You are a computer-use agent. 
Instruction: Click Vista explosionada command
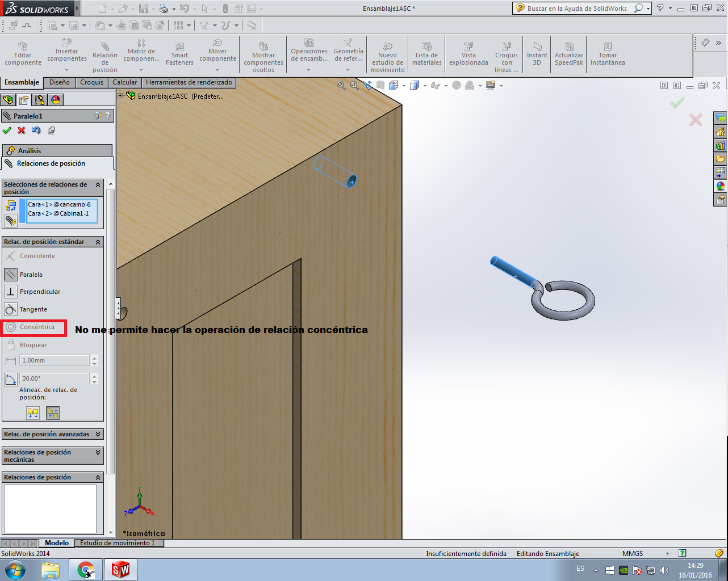[x=468, y=54]
